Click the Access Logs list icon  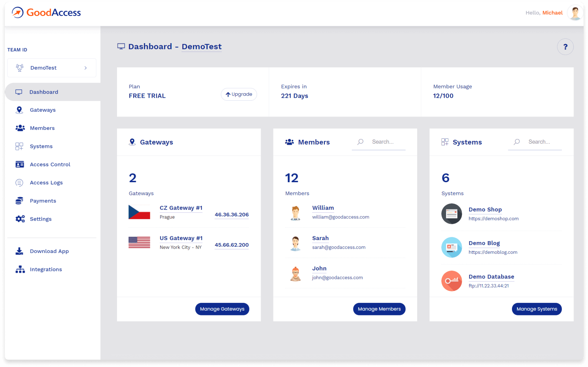(19, 183)
